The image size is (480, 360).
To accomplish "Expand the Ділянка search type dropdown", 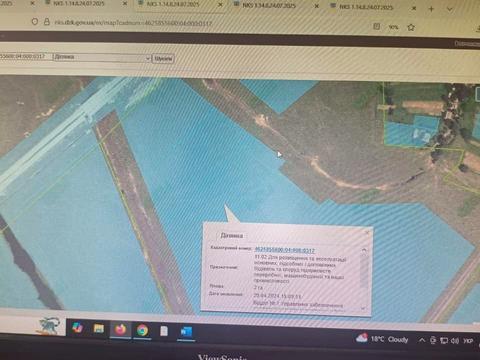I will coord(102,57).
